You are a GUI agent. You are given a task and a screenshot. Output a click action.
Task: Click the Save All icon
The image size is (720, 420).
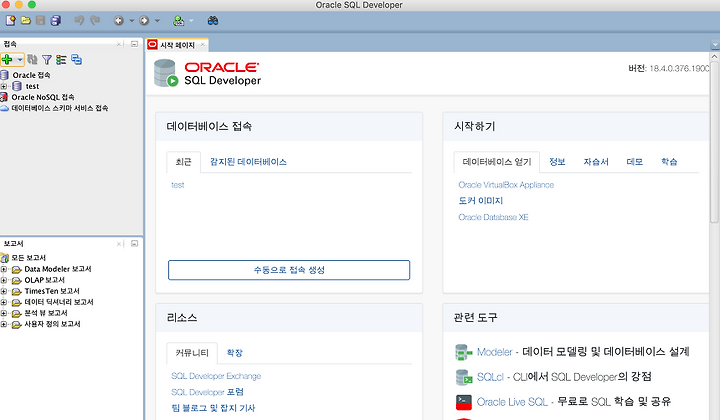point(56,20)
